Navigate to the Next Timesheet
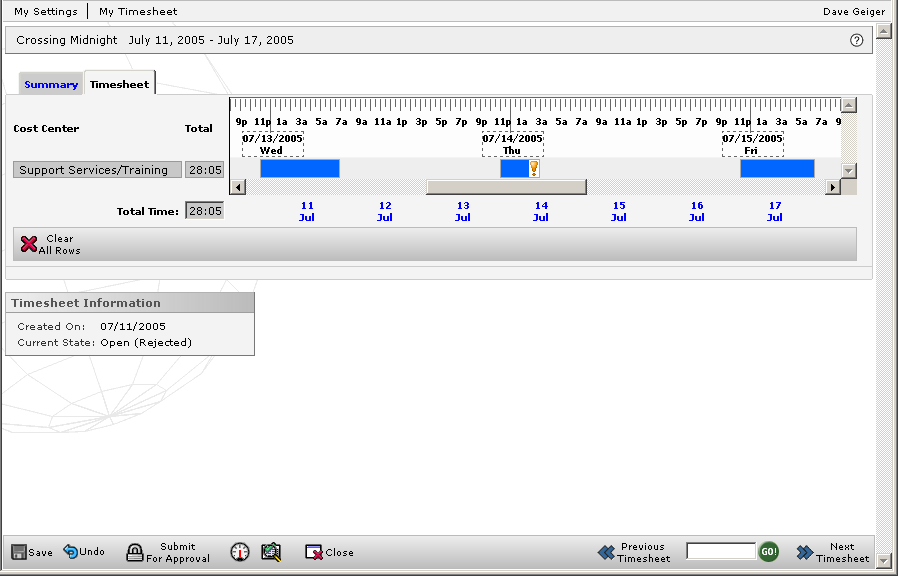Viewport: 898px width, 576px height. click(831, 551)
